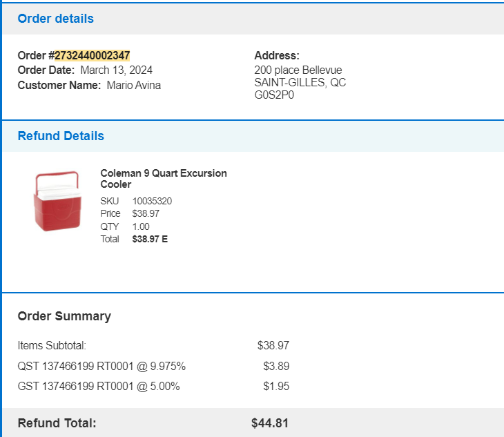
Task: Click the postal code G0S2P0
Action: click(274, 95)
